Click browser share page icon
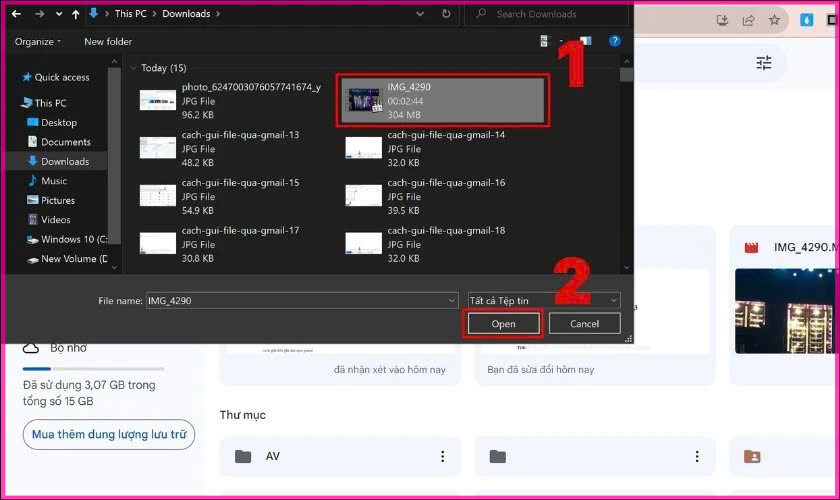Image resolution: width=840 pixels, height=500 pixels. (x=748, y=20)
